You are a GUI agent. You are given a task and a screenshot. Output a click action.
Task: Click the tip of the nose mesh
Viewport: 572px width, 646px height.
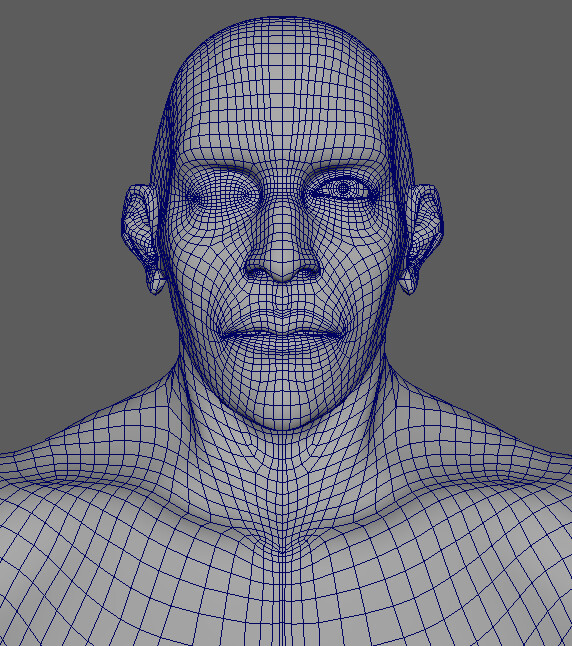283,269
